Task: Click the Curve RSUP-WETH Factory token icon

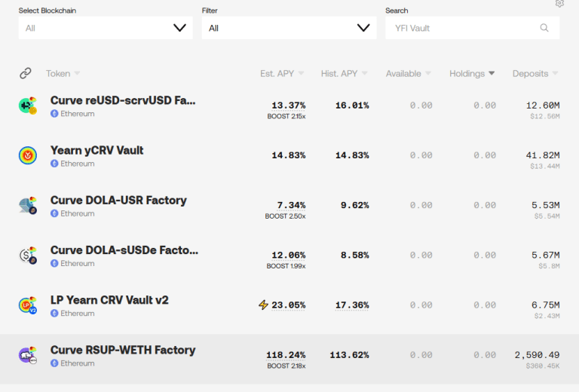Action: tap(28, 356)
